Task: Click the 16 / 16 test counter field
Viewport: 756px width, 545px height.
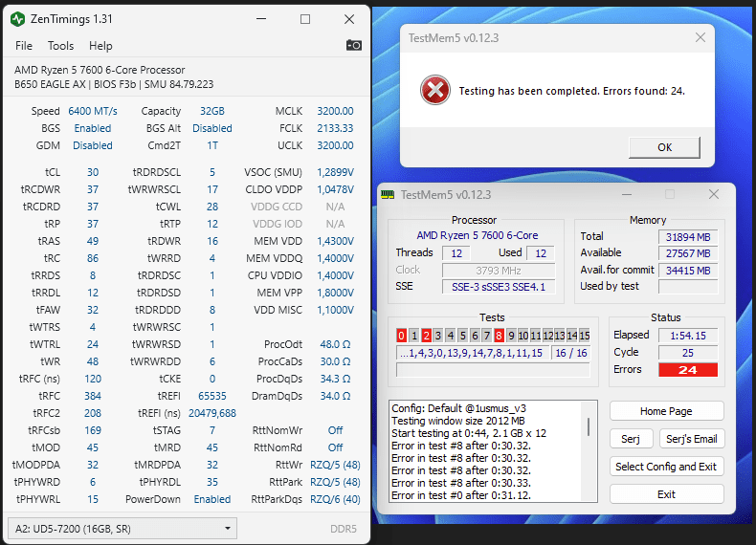Action: pos(571,353)
